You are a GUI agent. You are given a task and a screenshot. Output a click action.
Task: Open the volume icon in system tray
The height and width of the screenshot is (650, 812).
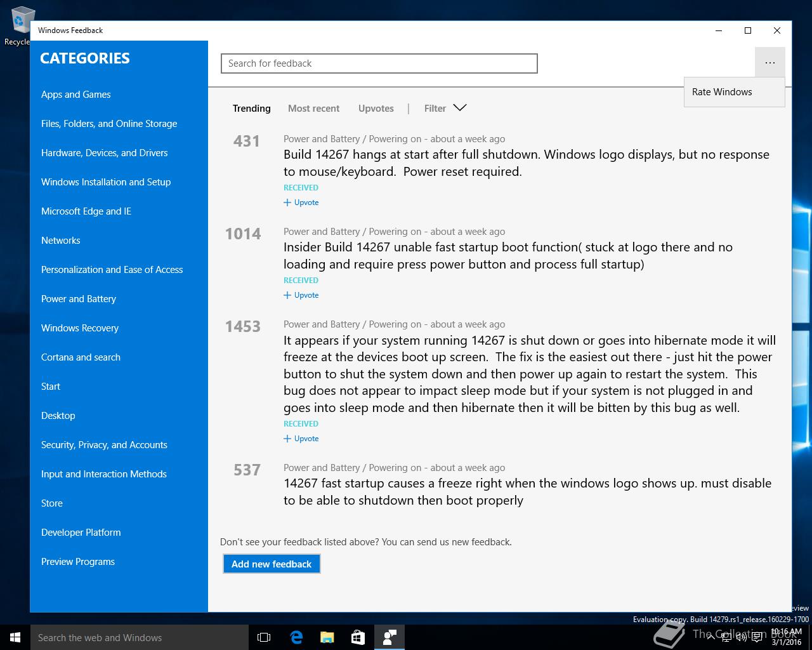pyautogui.click(x=741, y=637)
